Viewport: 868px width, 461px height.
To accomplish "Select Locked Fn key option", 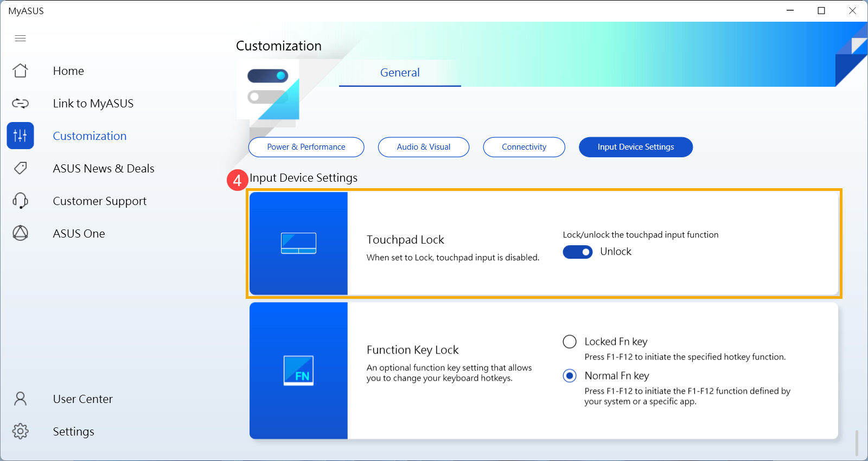I will tap(570, 342).
